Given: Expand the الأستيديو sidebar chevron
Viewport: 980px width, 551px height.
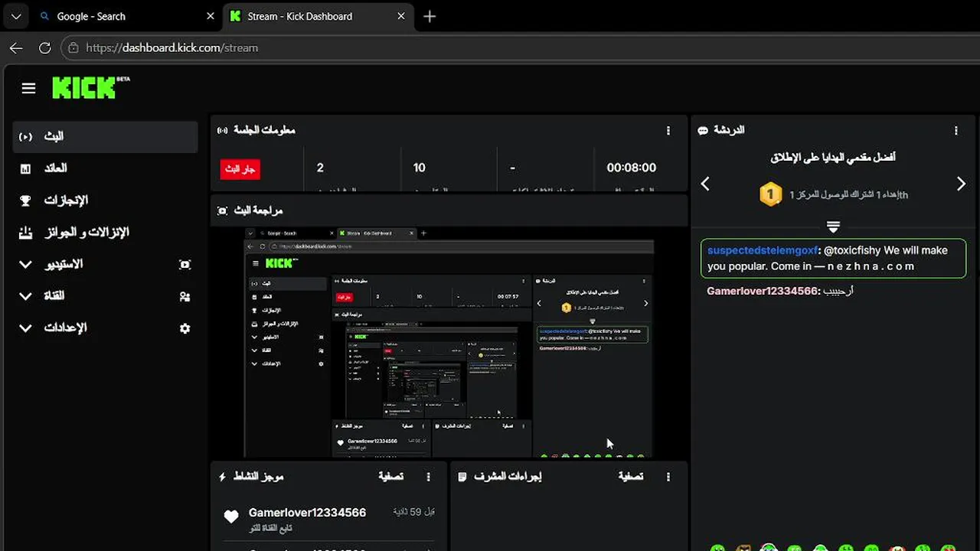Looking at the screenshot, I should point(25,265).
